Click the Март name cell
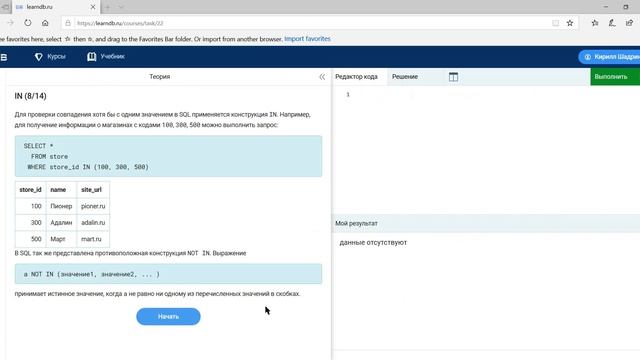The height and width of the screenshot is (360, 640). [61, 239]
